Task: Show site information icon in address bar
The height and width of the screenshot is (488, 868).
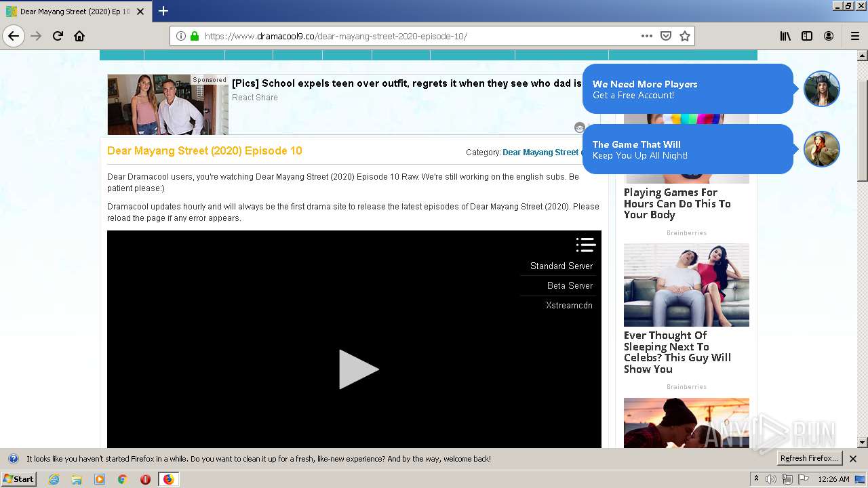Action: coord(181,36)
